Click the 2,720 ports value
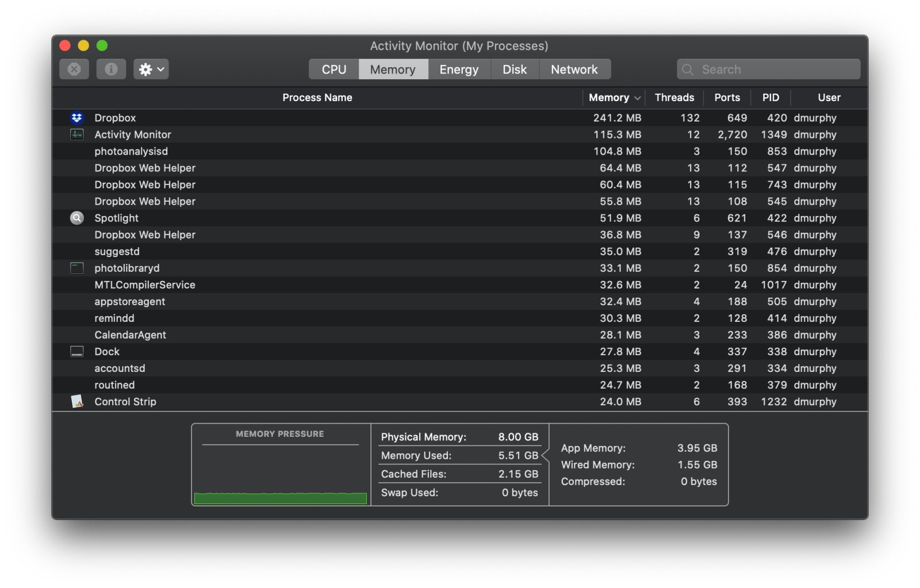 (x=732, y=134)
